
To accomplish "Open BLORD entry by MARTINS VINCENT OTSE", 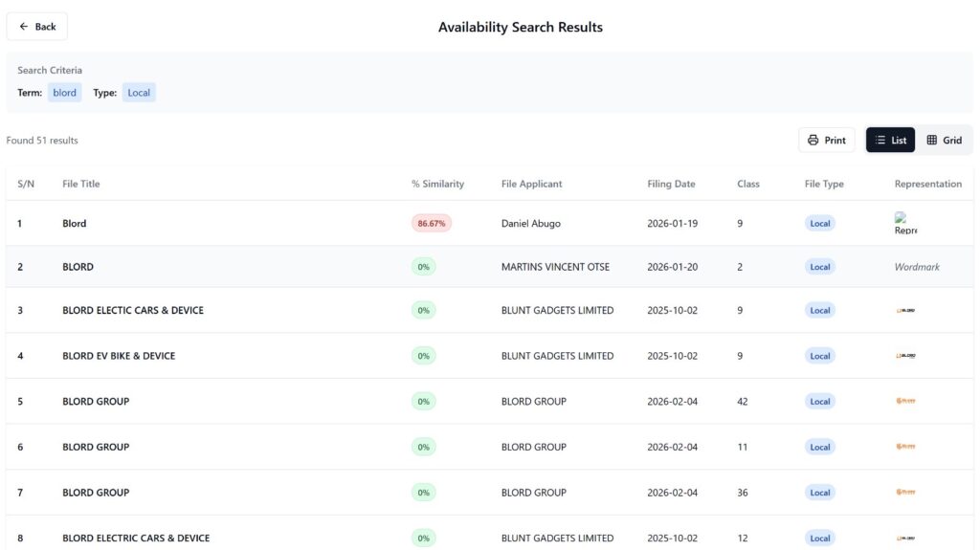I will [x=78, y=267].
